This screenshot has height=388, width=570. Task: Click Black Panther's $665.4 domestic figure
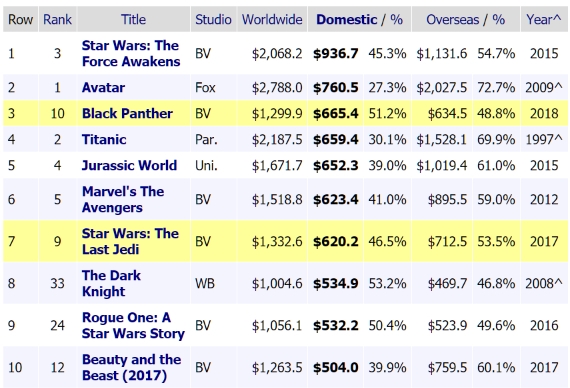[x=336, y=113]
